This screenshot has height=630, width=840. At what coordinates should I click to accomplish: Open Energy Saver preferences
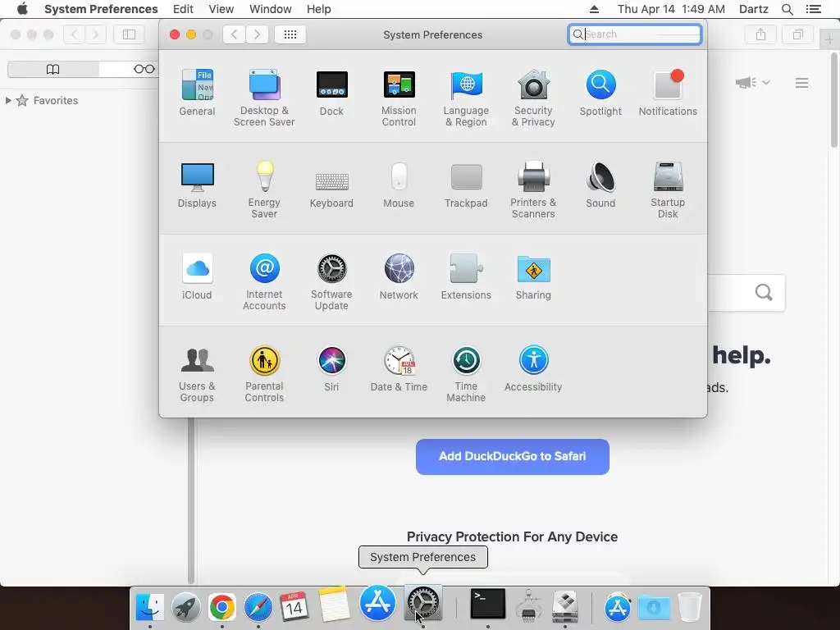(x=264, y=189)
